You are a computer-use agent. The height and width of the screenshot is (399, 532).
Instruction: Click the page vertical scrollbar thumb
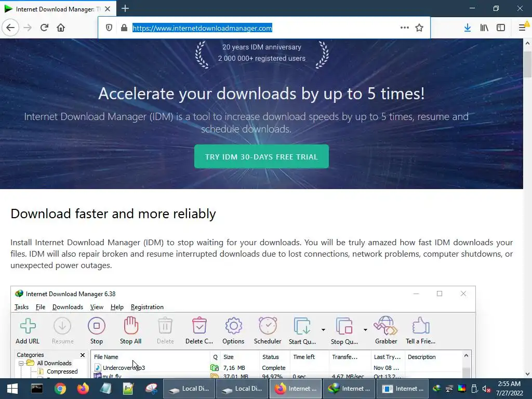pos(527,64)
